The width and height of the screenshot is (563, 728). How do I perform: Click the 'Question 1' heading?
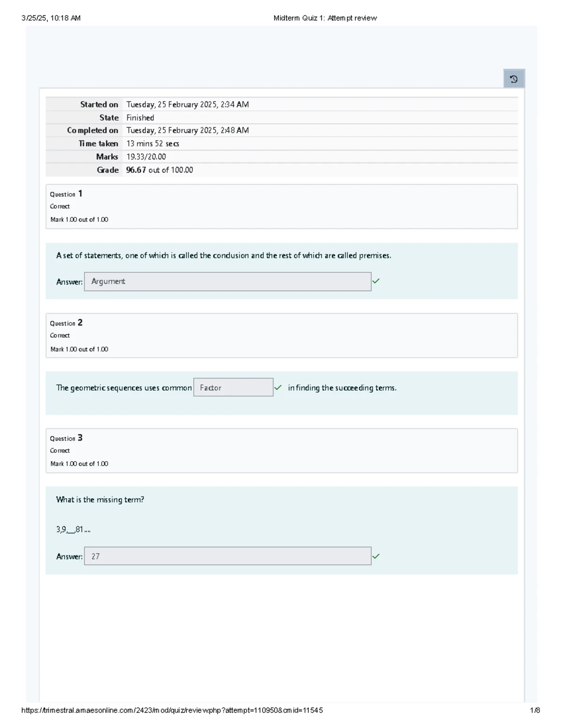66,194
